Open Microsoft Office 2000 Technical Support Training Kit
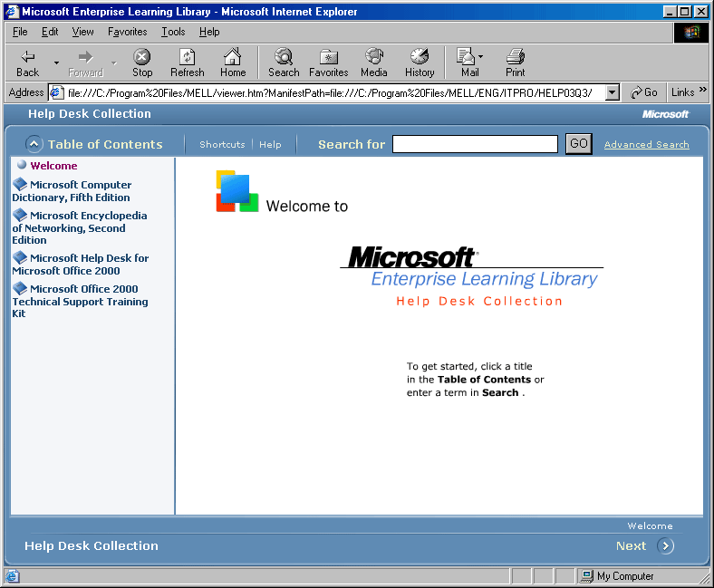Viewport: 714px width, 588px height. tap(80, 301)
